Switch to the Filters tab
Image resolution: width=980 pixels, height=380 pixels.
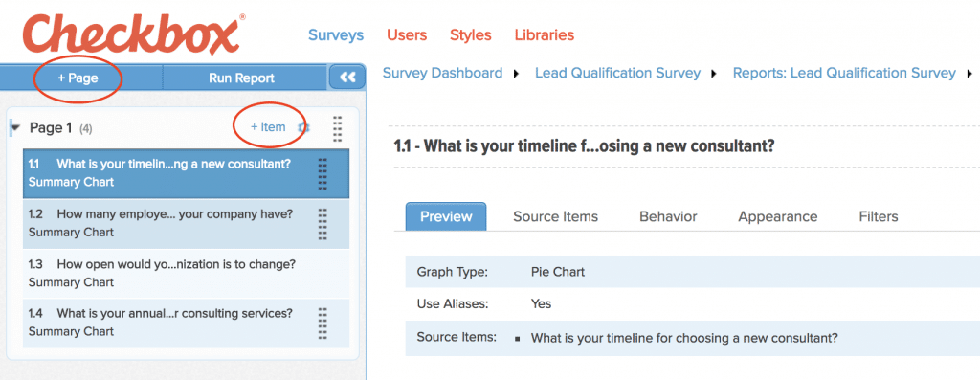click(879, 217)
